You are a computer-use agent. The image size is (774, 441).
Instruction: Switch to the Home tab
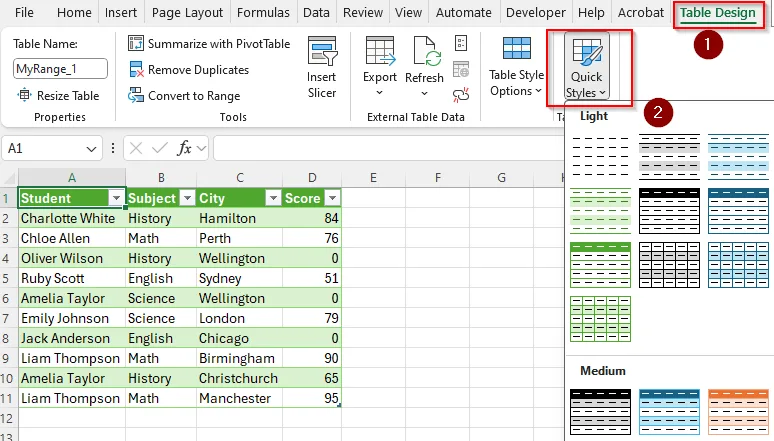click(74, 12)
